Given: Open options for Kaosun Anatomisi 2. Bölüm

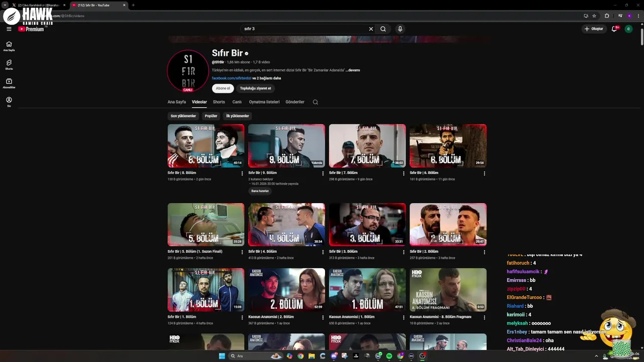Looking at the screenshot, I should tap(323, 318).
